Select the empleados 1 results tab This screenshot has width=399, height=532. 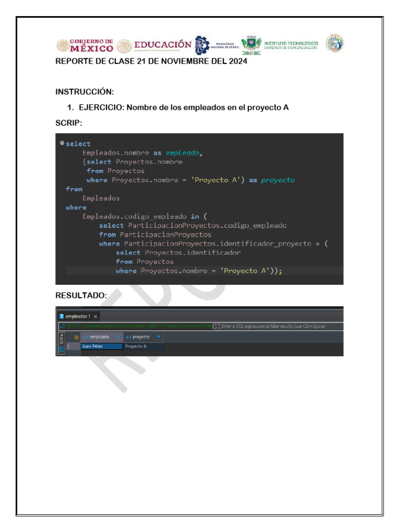[78, 316]
